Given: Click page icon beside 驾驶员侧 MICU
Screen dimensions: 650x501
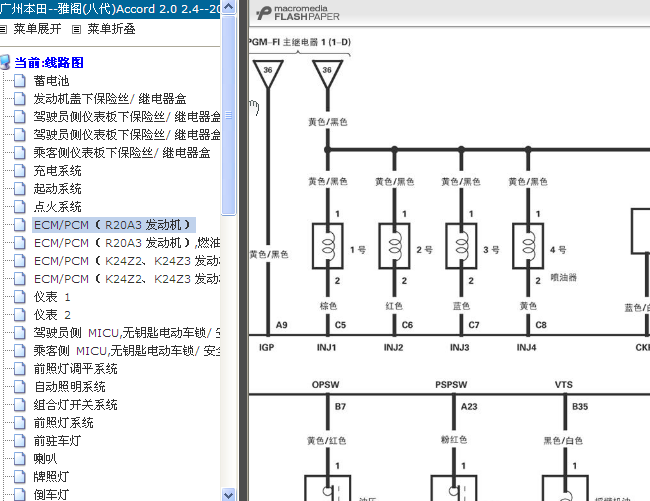Looking at the screenshot, I should tap(19, 332).
